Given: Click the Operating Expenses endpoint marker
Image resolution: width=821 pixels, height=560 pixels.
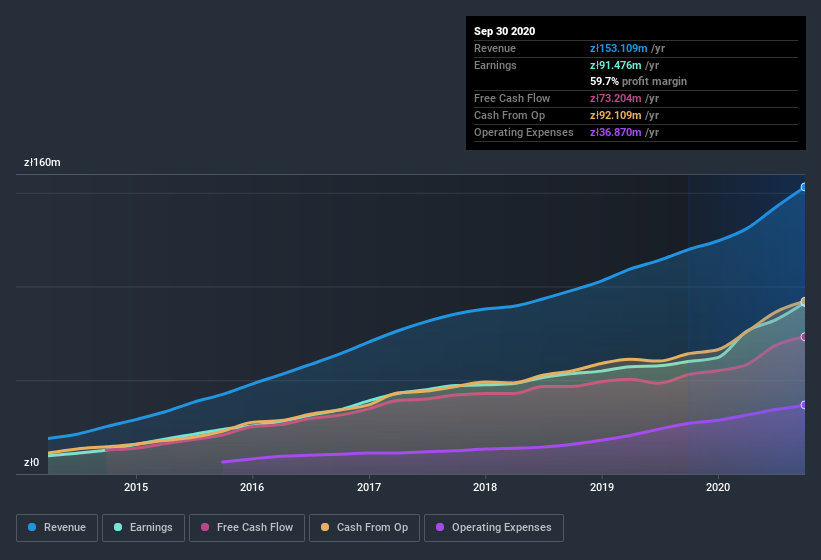Looking at the screenshot, I should [x=804, y=405].
